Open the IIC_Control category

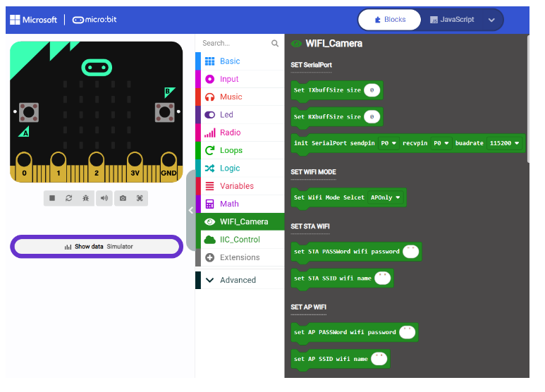pos(240,240)
